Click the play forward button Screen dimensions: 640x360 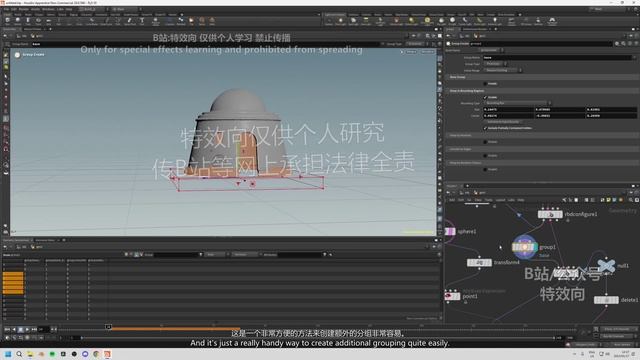(27, 329)
